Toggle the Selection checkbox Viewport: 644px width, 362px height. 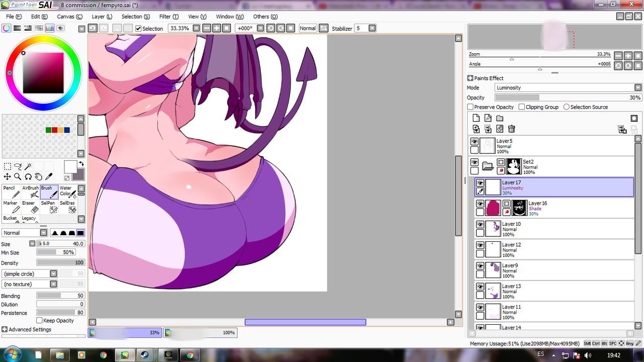point(138,29)
